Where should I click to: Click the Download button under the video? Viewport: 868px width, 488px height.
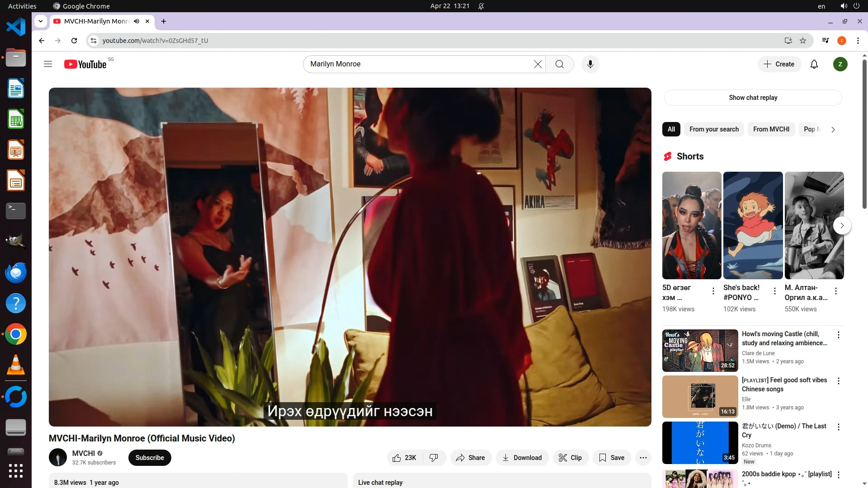522,458
